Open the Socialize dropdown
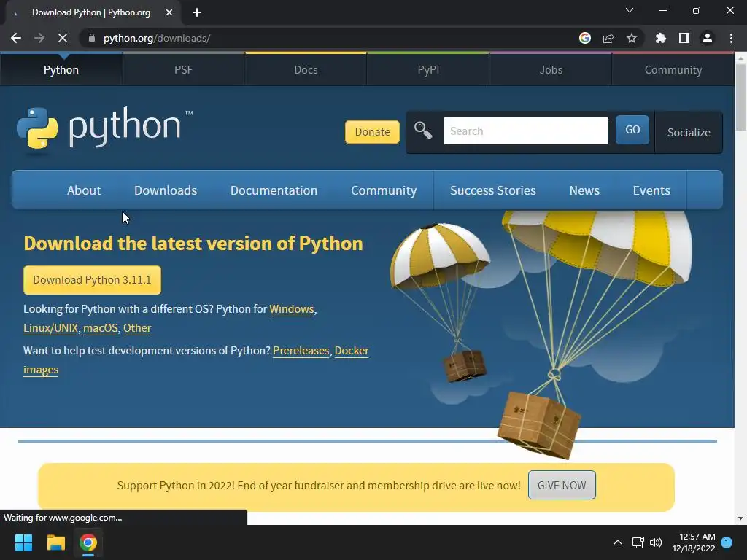The height and width of the screenshot is (560, 747). tap(689, 133)
